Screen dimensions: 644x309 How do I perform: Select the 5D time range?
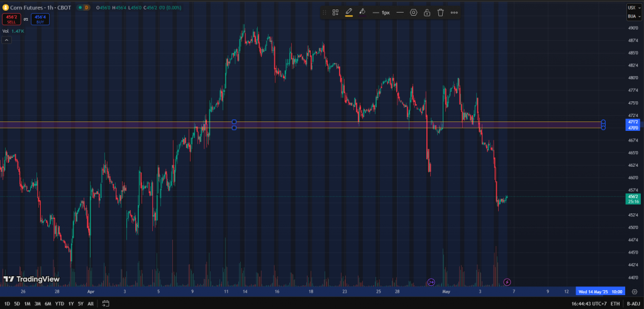[17, 304]
